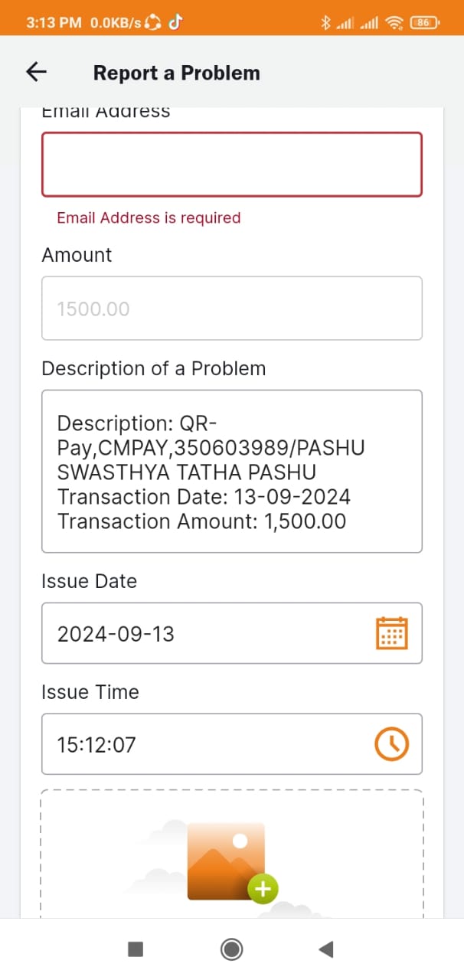This screenshot has width=464, height=980.
Task: Tap the Android triangle back button
Action: pos(325,949)
